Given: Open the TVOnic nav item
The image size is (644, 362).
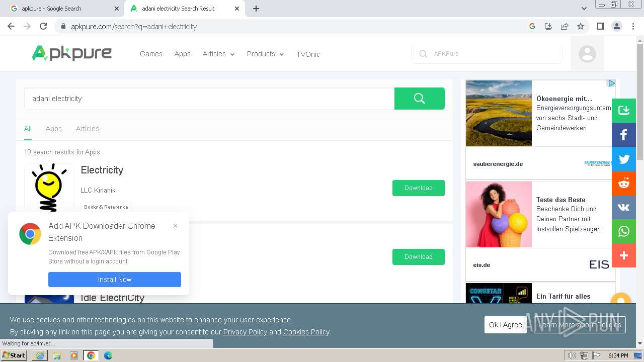Looking at the screenshot, I should [x=308, y=54].
